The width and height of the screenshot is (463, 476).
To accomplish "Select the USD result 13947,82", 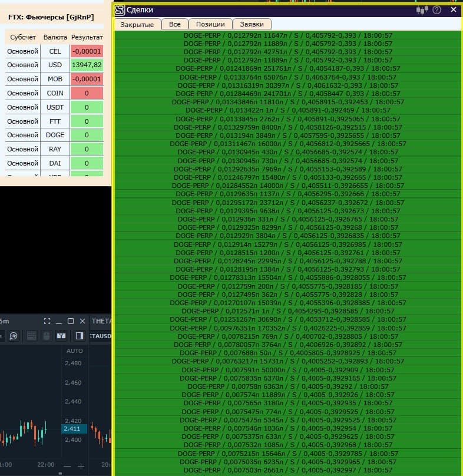I will [87, 65].
